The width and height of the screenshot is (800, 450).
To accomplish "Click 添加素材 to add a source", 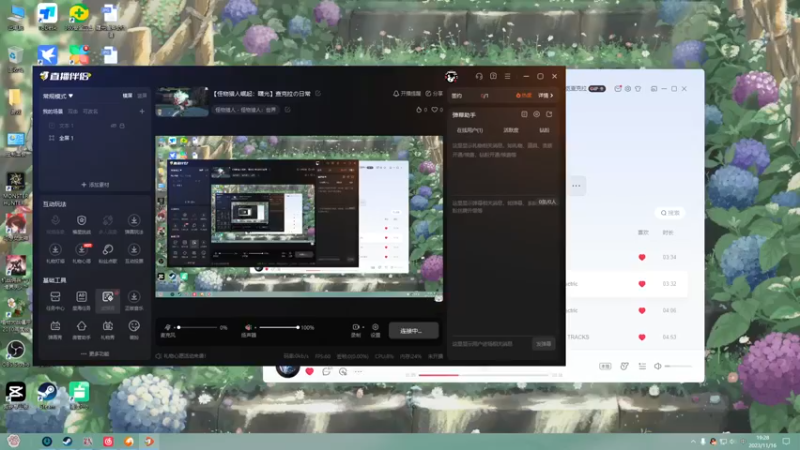I will (95, 185).
